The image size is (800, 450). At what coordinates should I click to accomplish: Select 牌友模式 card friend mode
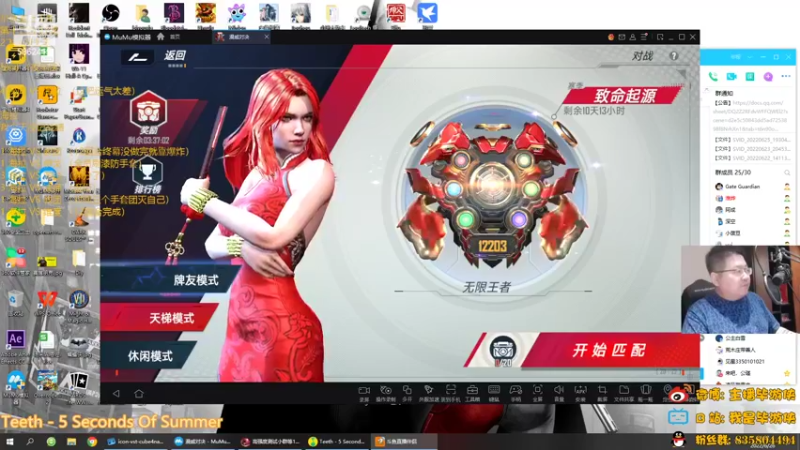(x=196, y=280)
